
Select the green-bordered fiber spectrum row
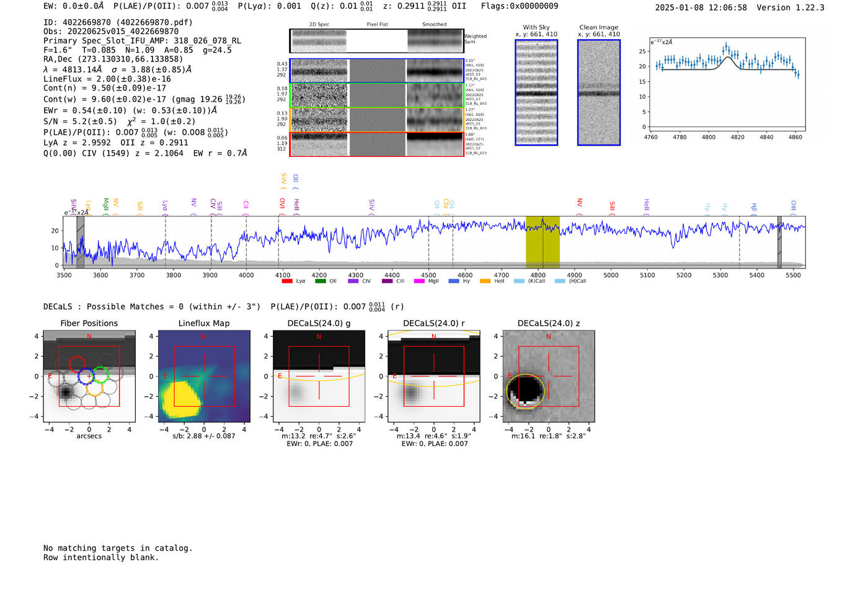[x=376, y=96]
